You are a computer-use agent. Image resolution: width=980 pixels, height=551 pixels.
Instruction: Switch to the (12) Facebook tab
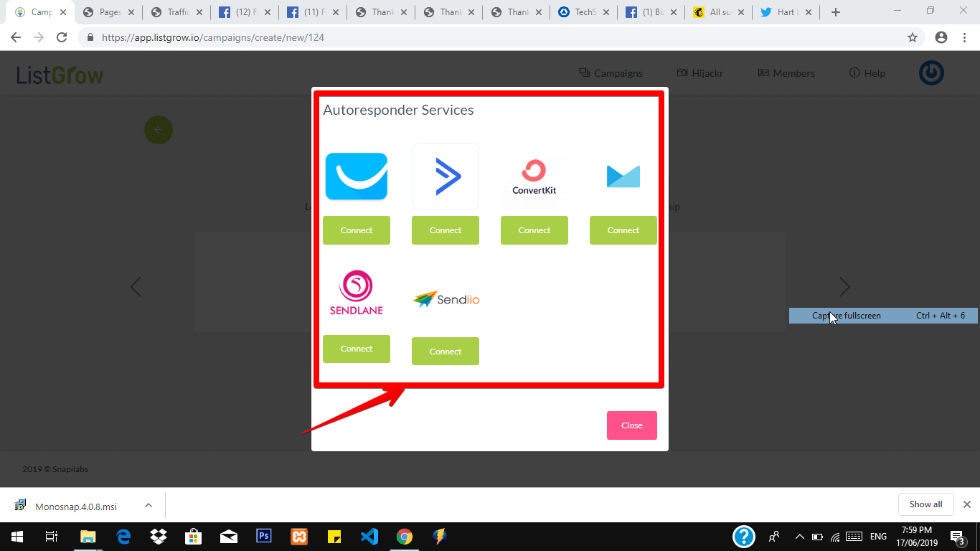click(x=245, y=12)
